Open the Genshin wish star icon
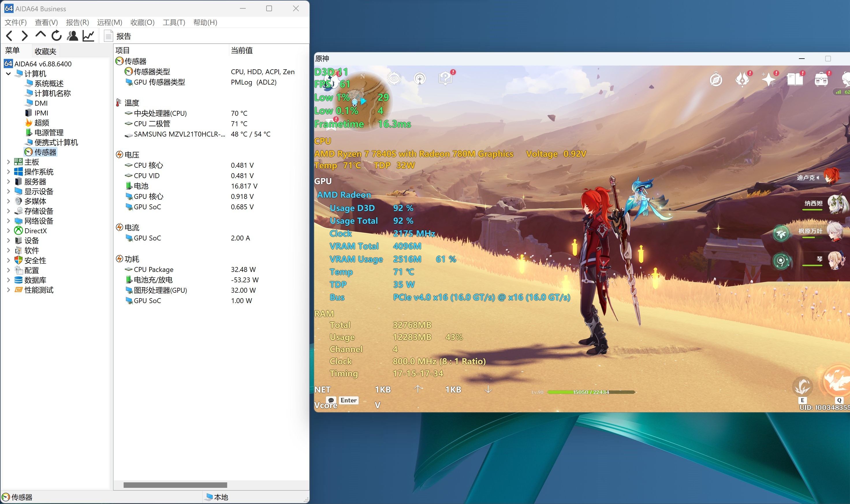Image resolution: width=850 pixels, height=504 pixels. click(768, 80)
